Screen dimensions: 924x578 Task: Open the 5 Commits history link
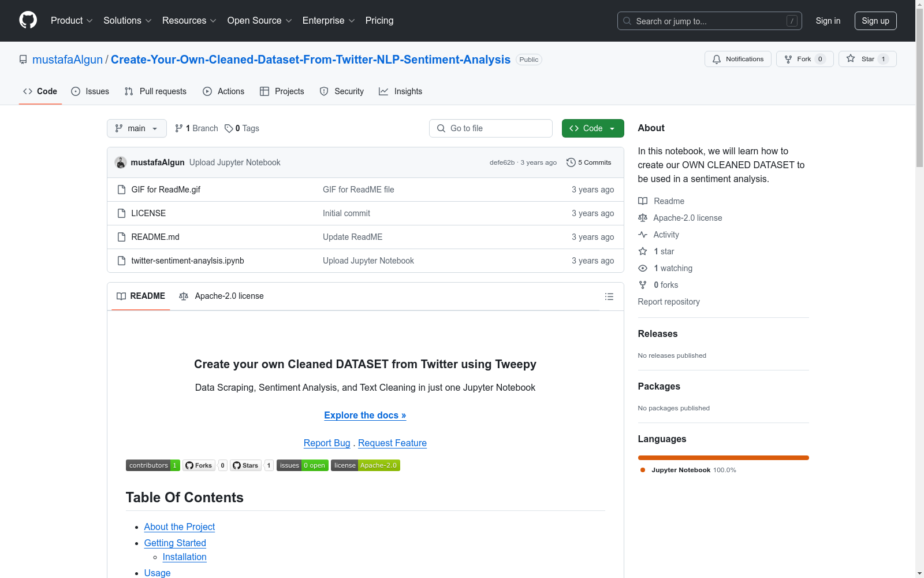click(x=589, y=162)
